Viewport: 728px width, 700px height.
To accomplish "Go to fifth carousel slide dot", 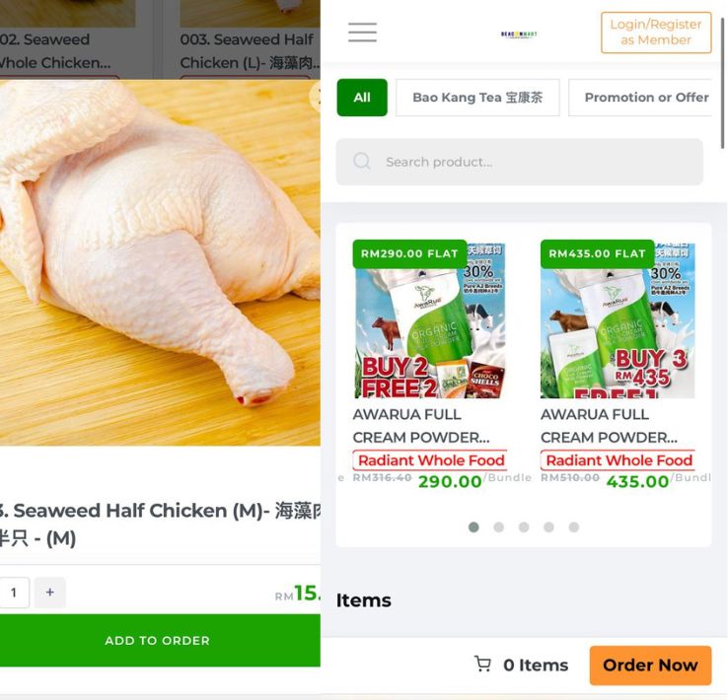I will [574, 527].
